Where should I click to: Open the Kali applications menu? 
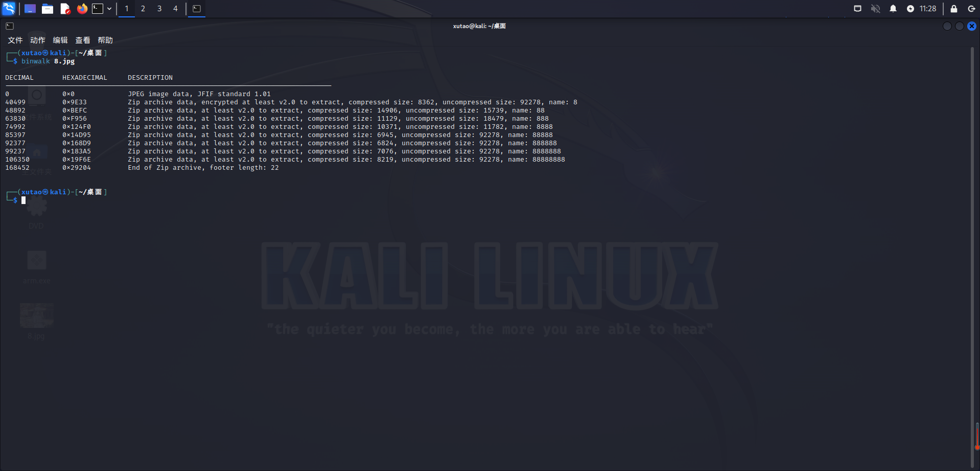(9, 9)
